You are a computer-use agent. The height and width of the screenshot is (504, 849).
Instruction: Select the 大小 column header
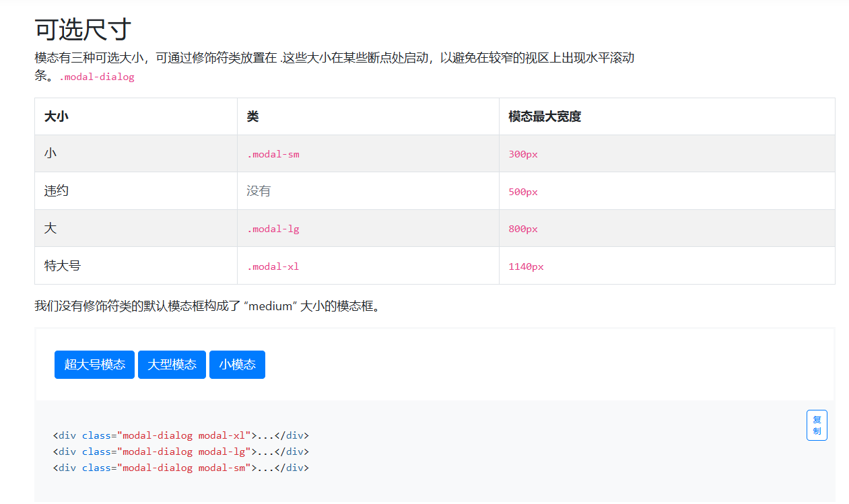[57, 116]
